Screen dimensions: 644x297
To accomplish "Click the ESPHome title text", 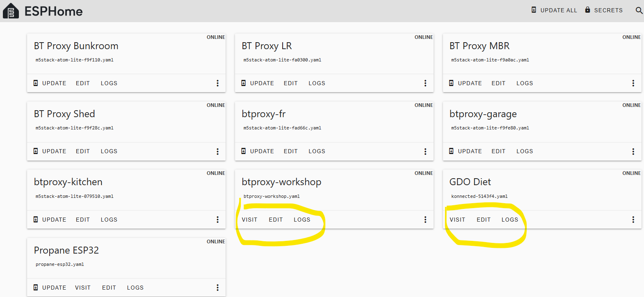I will (x=54, y=11).
